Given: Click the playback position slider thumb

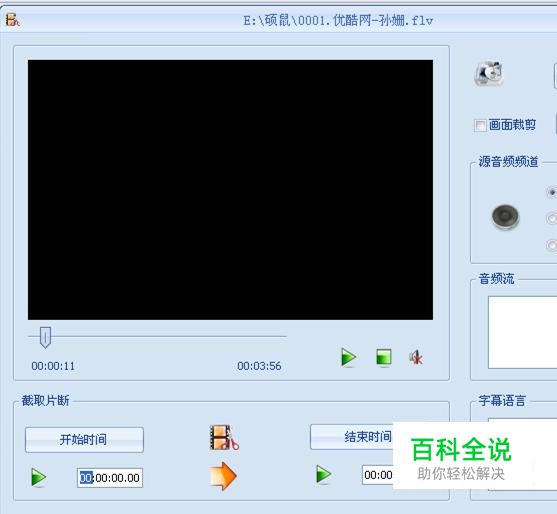Looking at the screenshot, I should (45, 337).
